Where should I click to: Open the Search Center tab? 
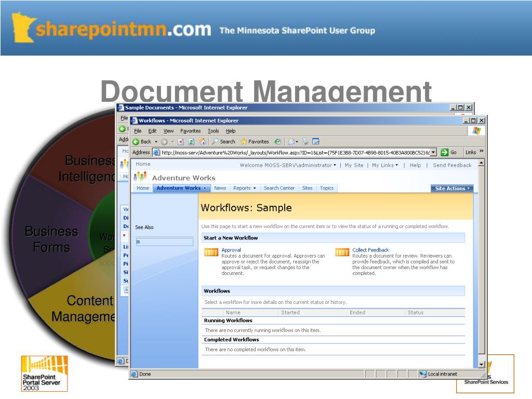[x=279, y=188]
